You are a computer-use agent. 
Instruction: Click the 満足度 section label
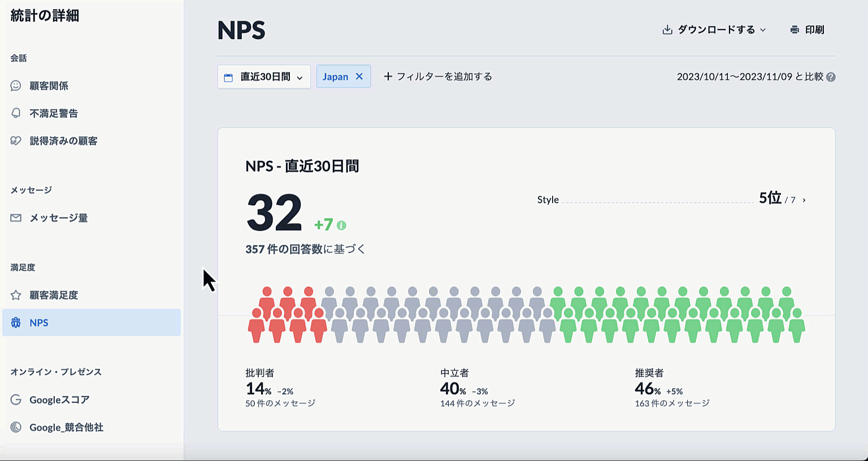coord(23,267)
